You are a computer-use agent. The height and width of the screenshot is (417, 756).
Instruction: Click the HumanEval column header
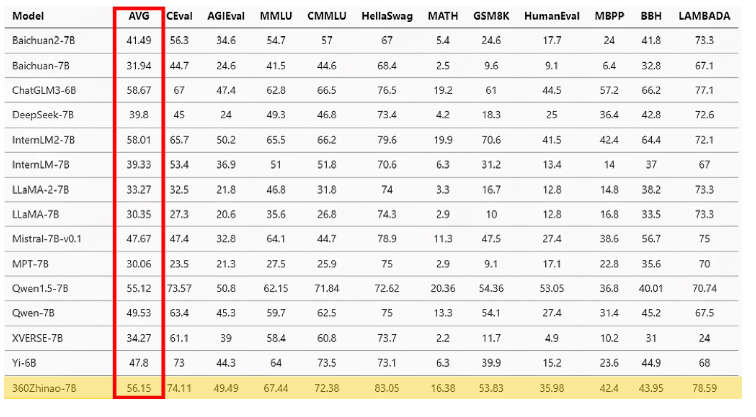click(x=552, y=16)
